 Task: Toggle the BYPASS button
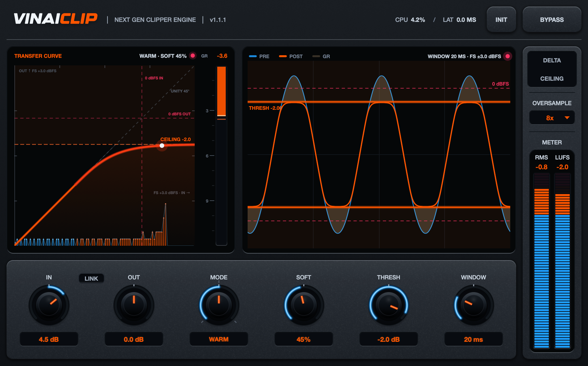[552, 20]
